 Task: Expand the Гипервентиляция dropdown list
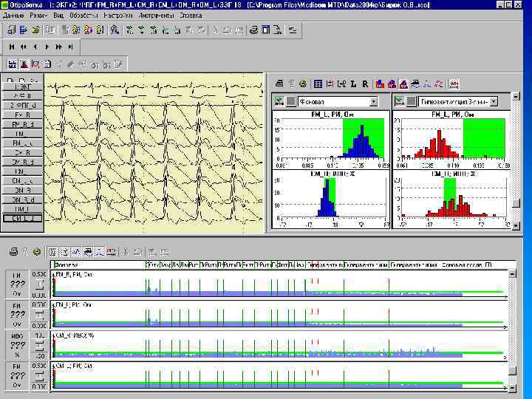click(494, 101)
